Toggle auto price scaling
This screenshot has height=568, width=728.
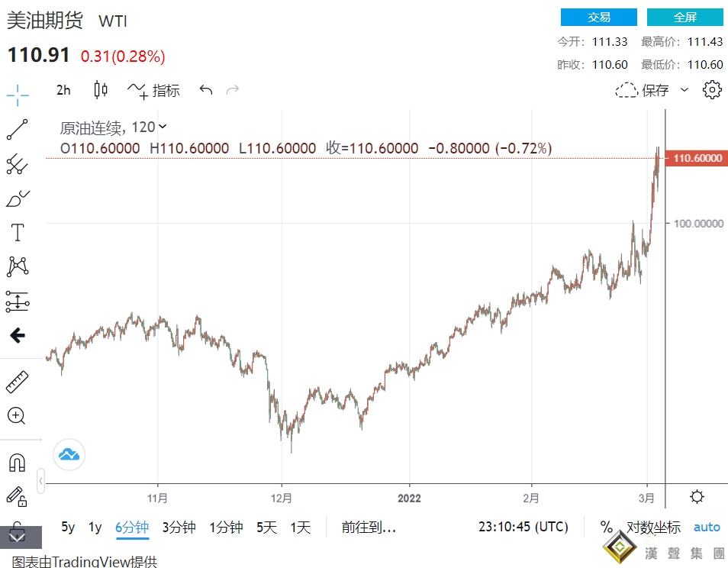click(707, 527)
